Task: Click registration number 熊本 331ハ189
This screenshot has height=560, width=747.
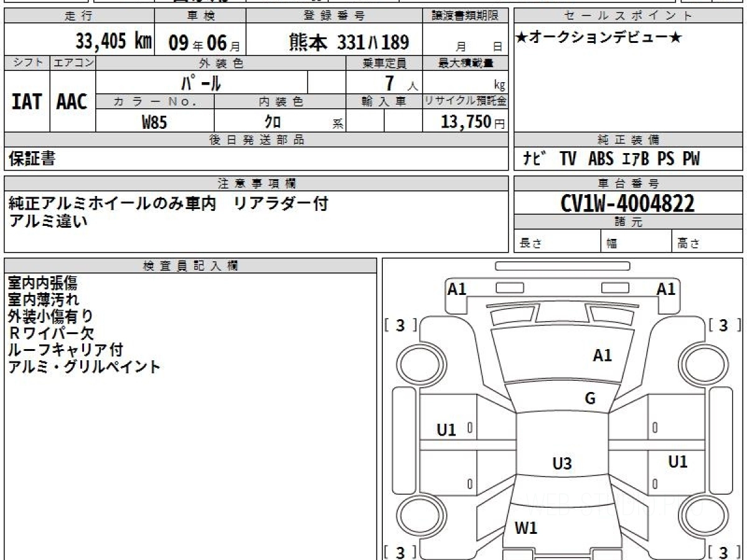Action: (x=349, y=42)
